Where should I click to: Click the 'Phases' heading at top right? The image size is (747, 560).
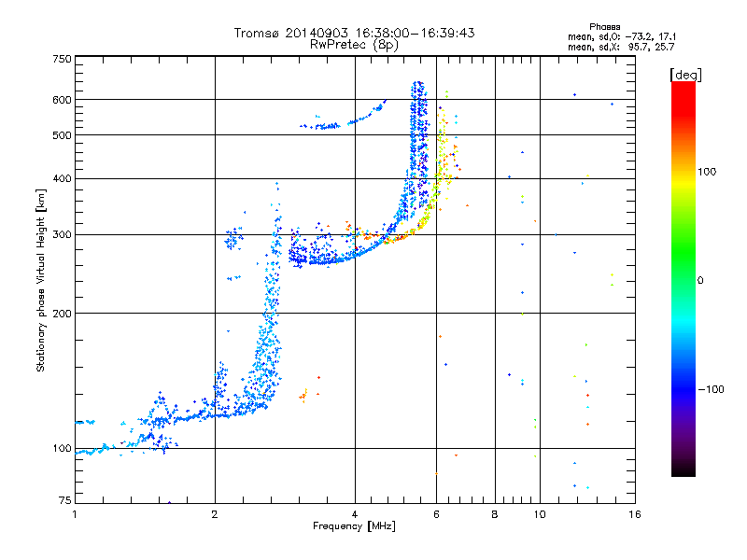(604, 27)
